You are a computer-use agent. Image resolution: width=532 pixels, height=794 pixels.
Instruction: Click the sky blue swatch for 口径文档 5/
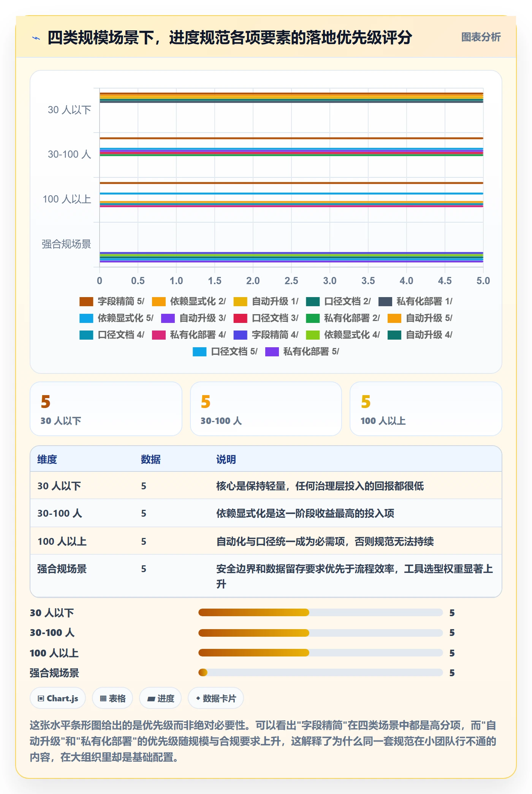(199, 352)
